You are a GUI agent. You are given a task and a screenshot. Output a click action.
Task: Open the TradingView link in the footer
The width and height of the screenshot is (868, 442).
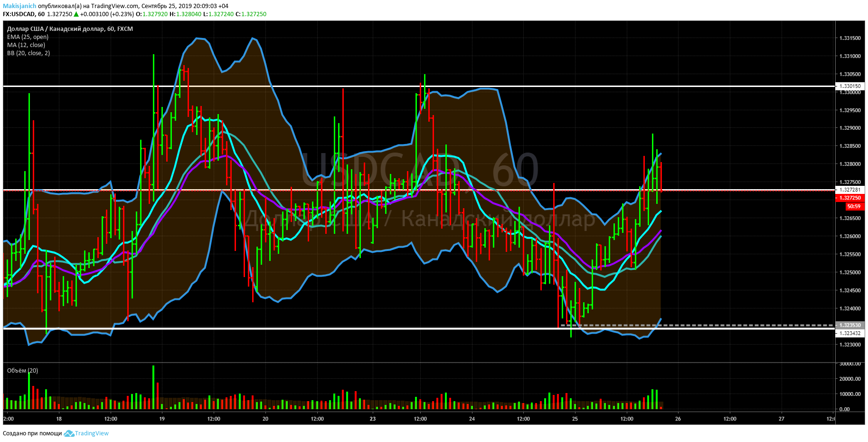click(x=92, y=433)
